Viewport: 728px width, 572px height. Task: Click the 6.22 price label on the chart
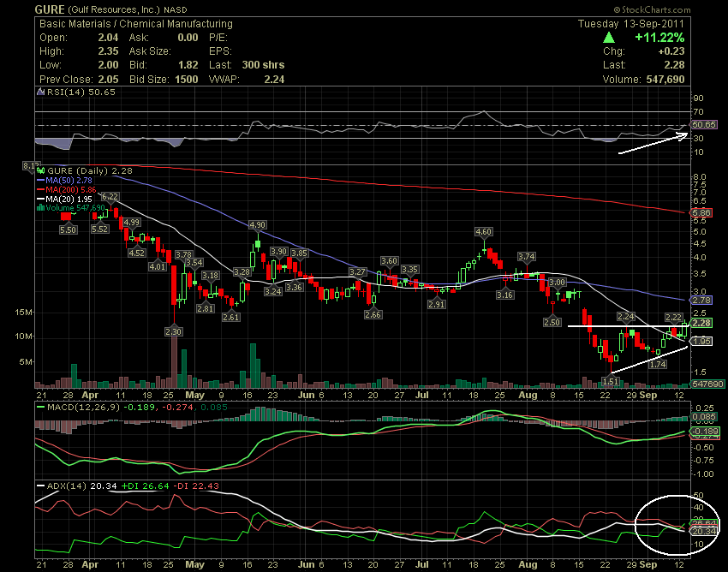(110, 197)
